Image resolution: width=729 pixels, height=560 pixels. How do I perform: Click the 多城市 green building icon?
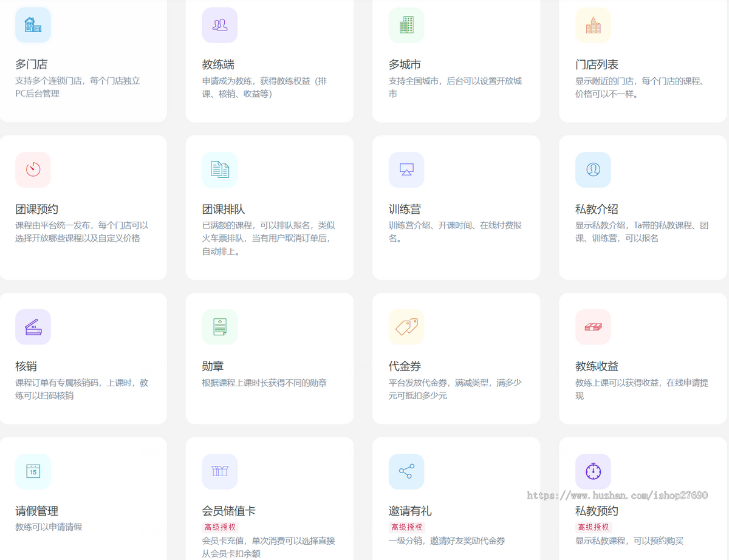click(406, 25)
